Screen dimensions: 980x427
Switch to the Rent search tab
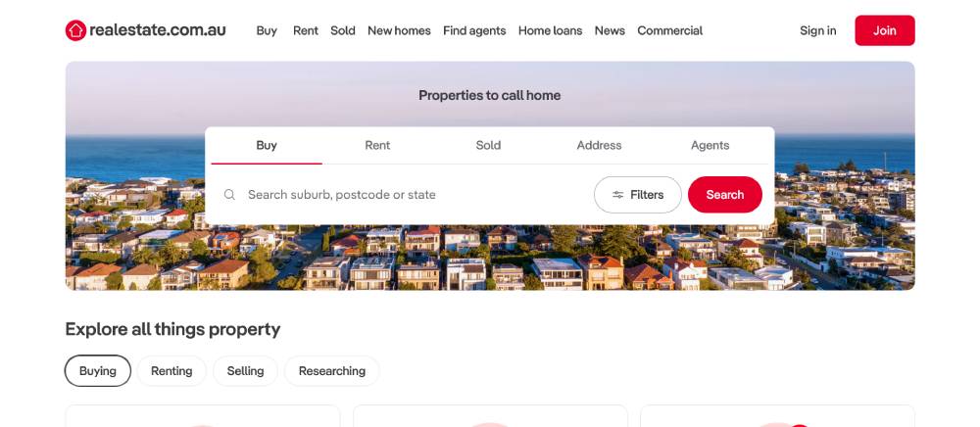tap(377, 146)
